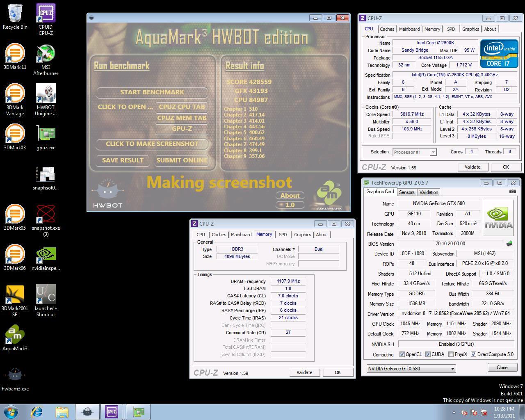Screen dimensions: 525x420
Task: Open SPD tab in top CPU-Z window
Action: tap(451, 29)
